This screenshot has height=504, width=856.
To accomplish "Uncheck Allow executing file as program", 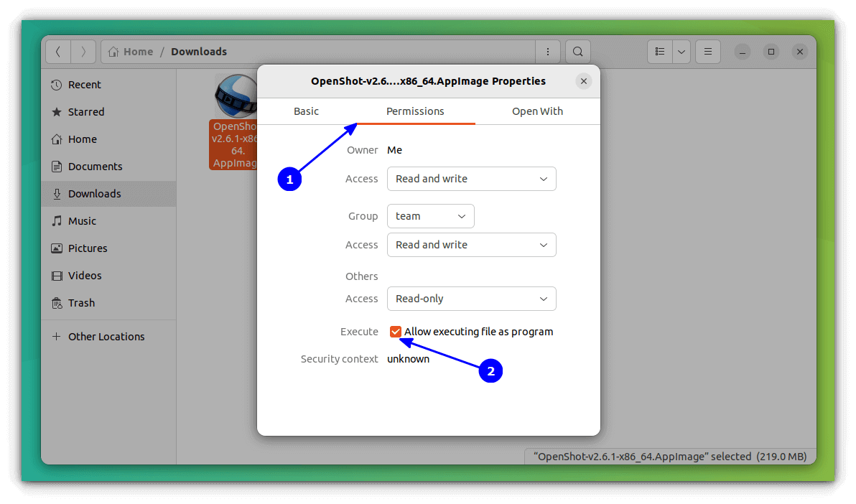I will pos(396,331).
